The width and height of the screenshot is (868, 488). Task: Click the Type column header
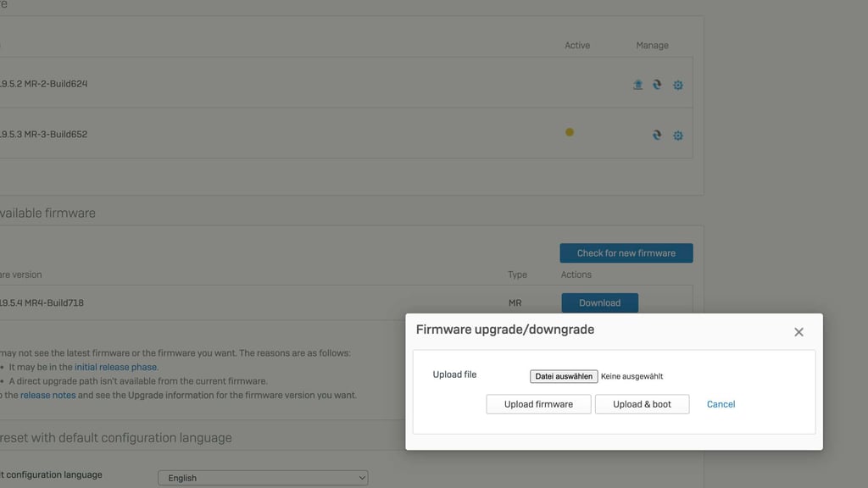[517, 274]
